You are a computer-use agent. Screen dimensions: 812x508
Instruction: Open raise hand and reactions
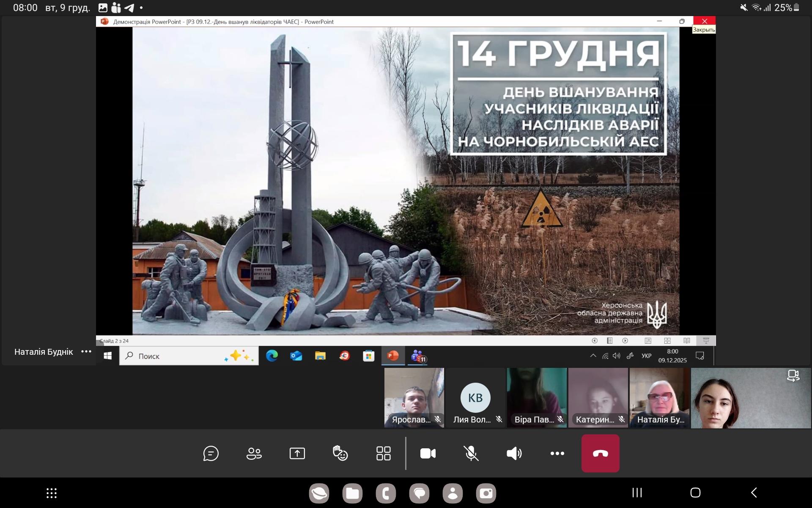pyautogui.click(x=340, y=453)
